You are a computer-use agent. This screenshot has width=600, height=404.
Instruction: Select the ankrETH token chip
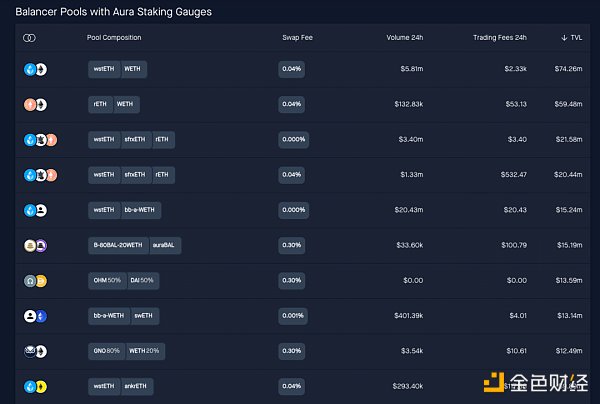pyautogui.click(x=137, y=386)
